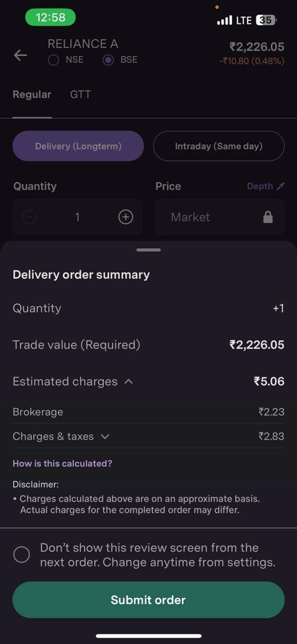Enable don't show review screen option
Screen dimensions: 297x644
click(x=22, y=554)
